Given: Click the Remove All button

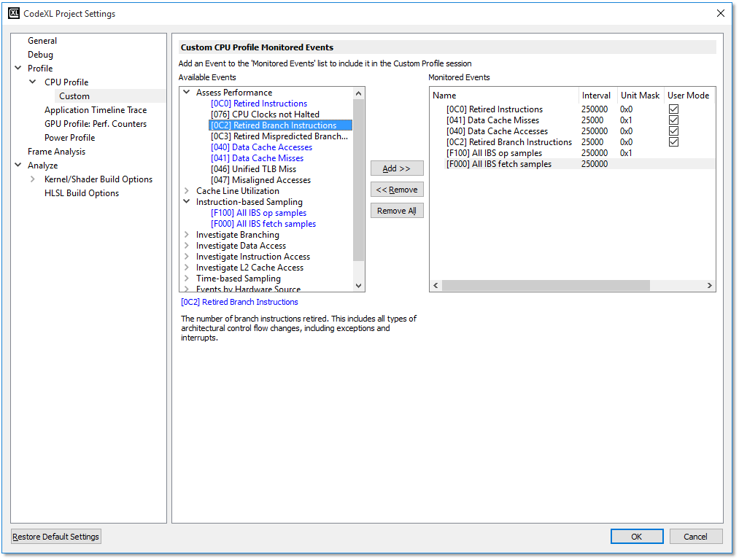Looking at the screenshot, I should coord(397,211).
